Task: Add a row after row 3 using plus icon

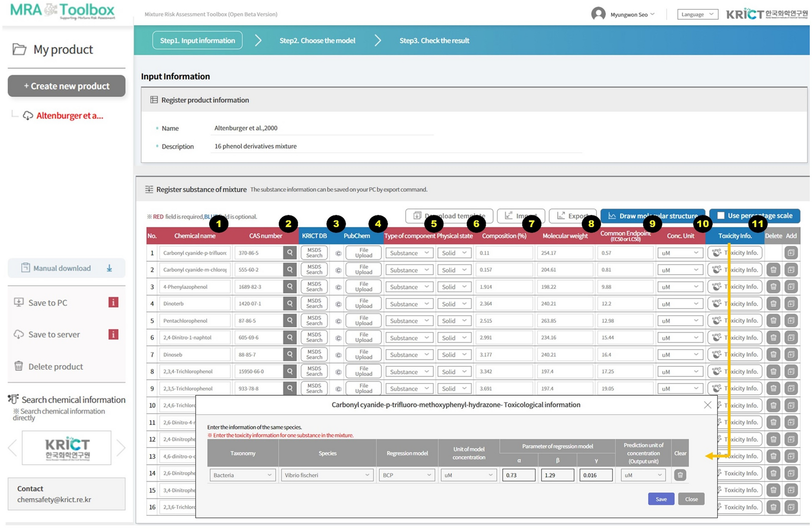Action: point(791,287)
